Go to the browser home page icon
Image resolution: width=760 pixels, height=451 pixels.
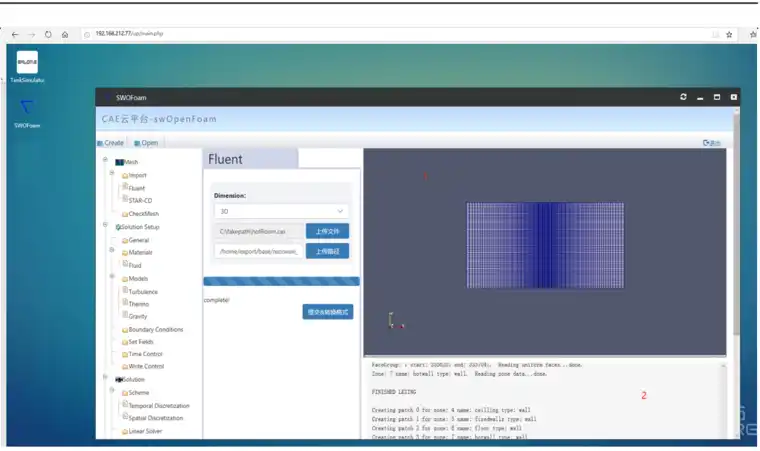coord(65,34)
